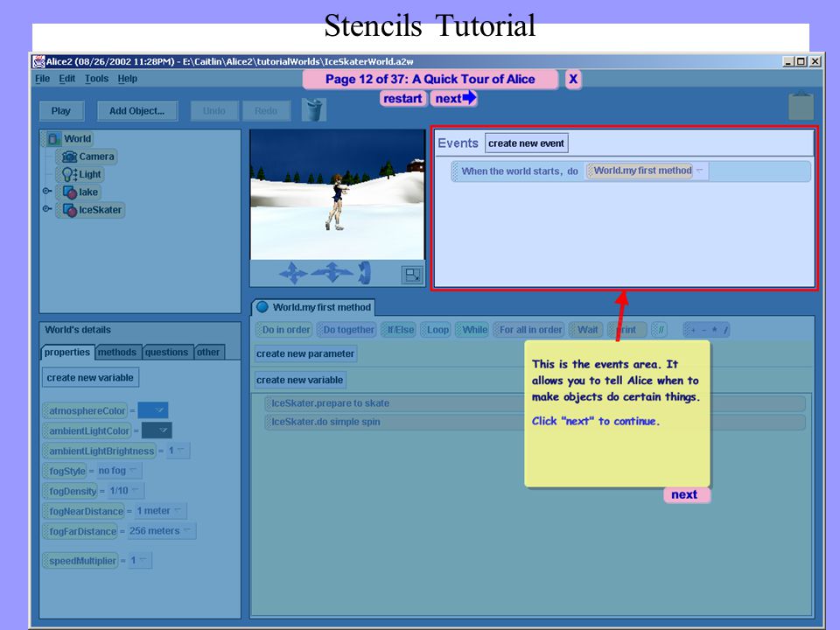Click the four-way move camera arrows

[x=293, y=273]
